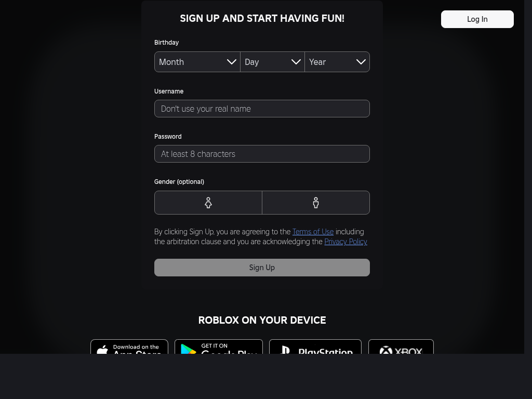Click the Gender (optional) label

click(179, 182)
